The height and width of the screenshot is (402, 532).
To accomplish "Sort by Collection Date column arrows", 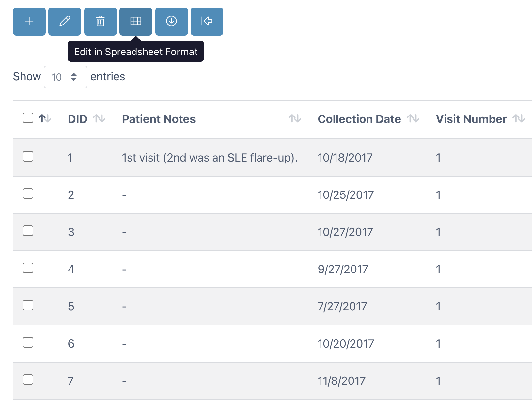I will tap(413, 118).
